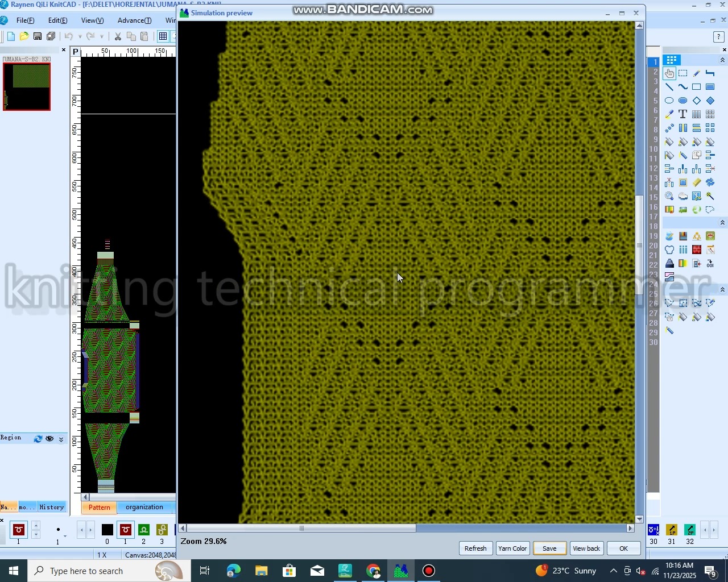Open the Edit menu

[x=57, y=20]
